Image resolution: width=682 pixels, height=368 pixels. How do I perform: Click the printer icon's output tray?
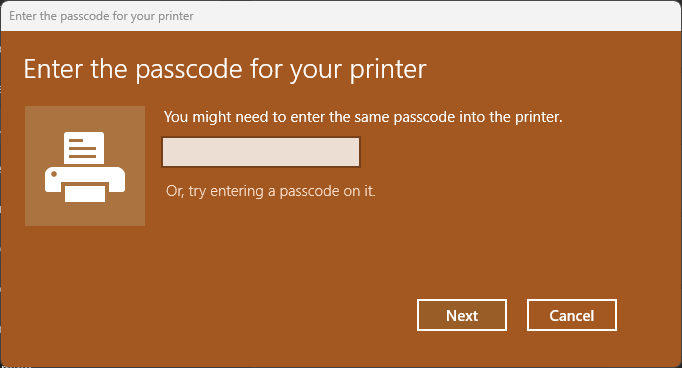(x=85, y=194)
